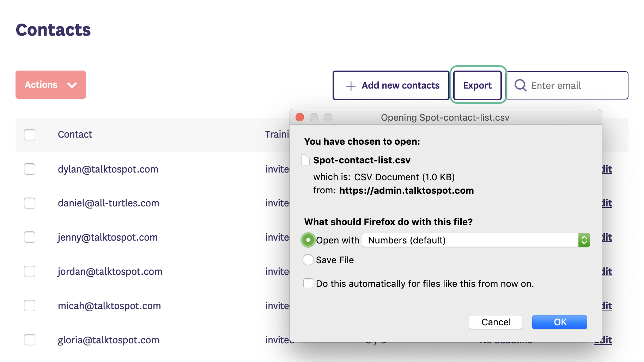Toggle the select-all checkbox in header row
Viewport: 644px width, 362px height.
pyautogui.click(x=30, y=134)
